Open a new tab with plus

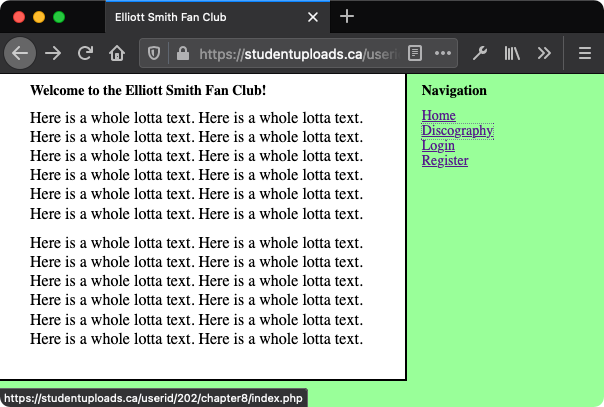pos(347,17)
